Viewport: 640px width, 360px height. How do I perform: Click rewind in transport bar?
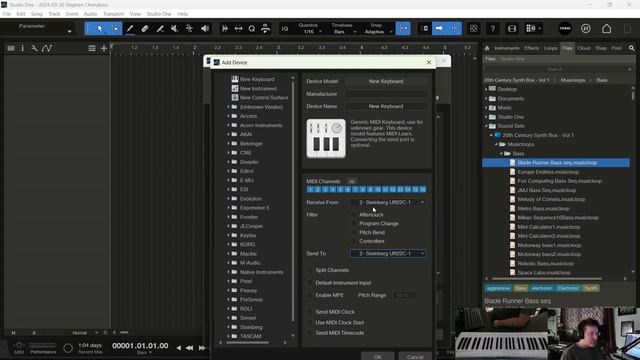(x=189, y=348)
